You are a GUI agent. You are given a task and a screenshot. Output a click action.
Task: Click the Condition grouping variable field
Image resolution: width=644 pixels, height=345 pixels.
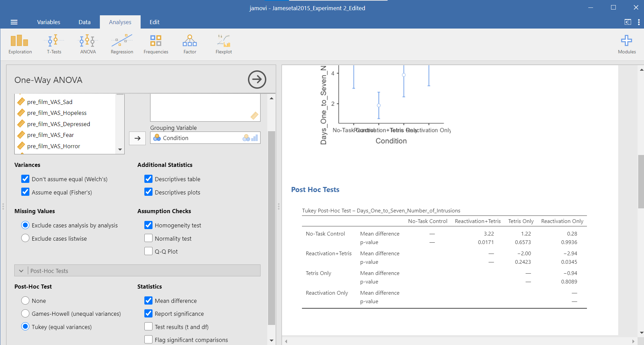205,138
